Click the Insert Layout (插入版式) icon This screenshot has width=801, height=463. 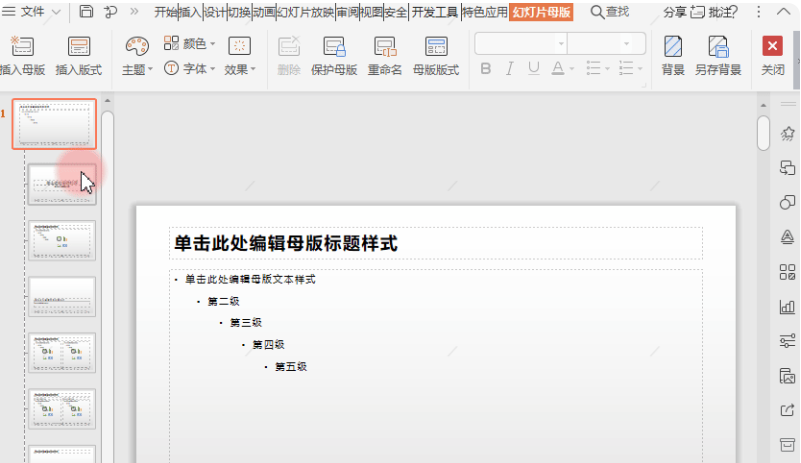point(79,47)
